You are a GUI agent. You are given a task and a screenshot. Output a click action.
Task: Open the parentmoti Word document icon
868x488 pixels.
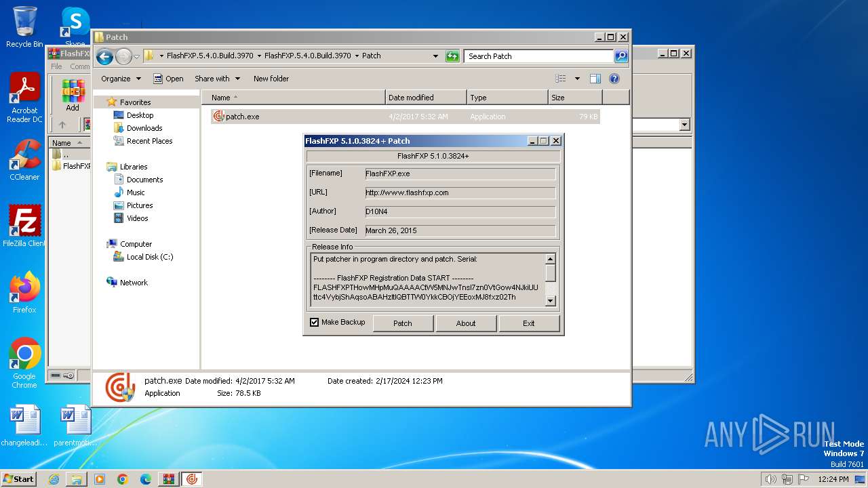coord(75,425)
